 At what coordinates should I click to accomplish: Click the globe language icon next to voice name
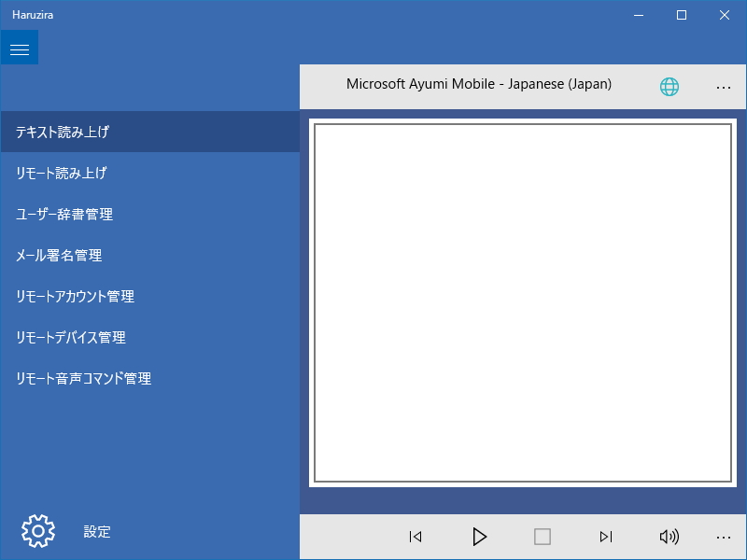click(669, 85)
